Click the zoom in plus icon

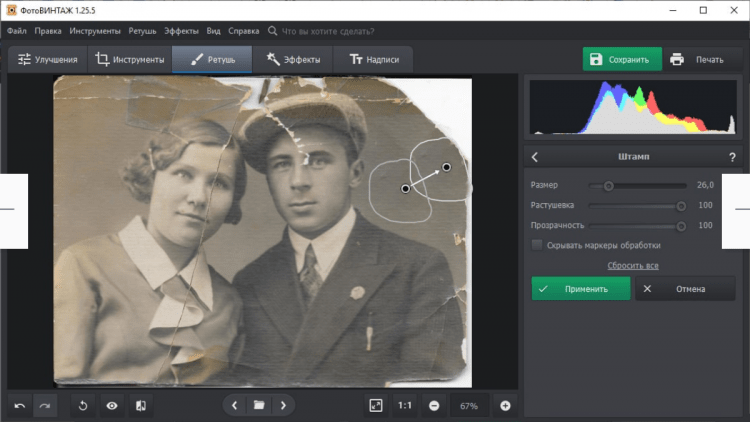(x=505, y=406)
